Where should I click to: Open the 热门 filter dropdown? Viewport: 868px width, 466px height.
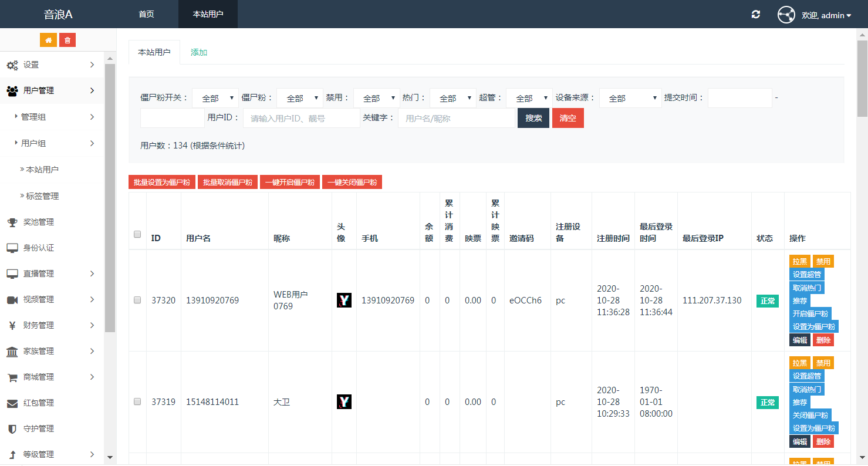452,98
